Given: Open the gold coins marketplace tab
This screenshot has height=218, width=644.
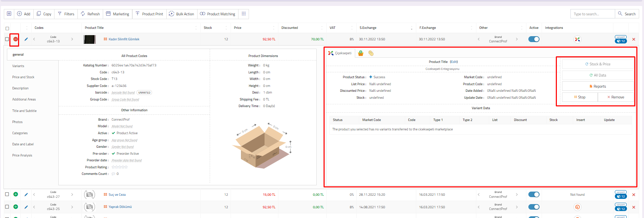Looking at the screenshot, I should click(x=371, y=53).
